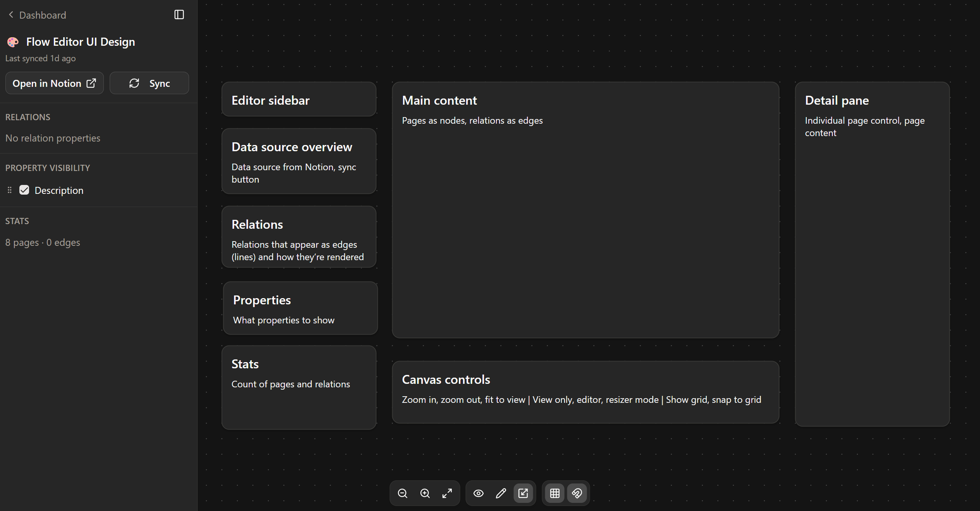Collapse sidebar with panel icon
The width and height of the screenshot is (980, 511).
(179, 15)
